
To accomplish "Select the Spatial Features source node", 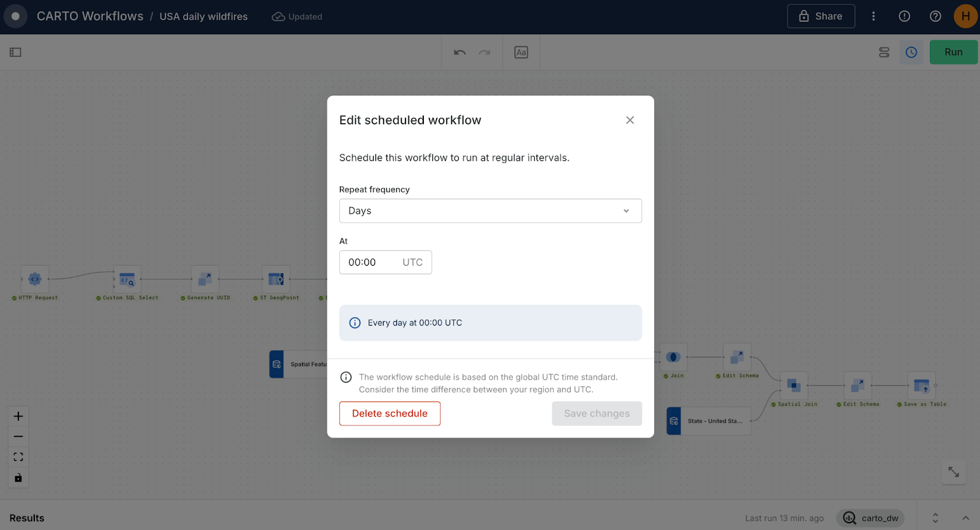I will click(x=298, y=364).
